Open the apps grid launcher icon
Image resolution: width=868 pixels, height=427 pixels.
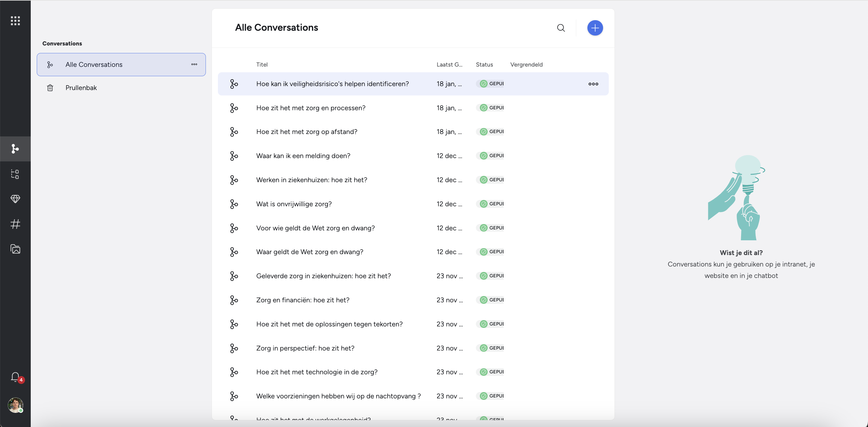pyautogui.click(x=15, y=20)
